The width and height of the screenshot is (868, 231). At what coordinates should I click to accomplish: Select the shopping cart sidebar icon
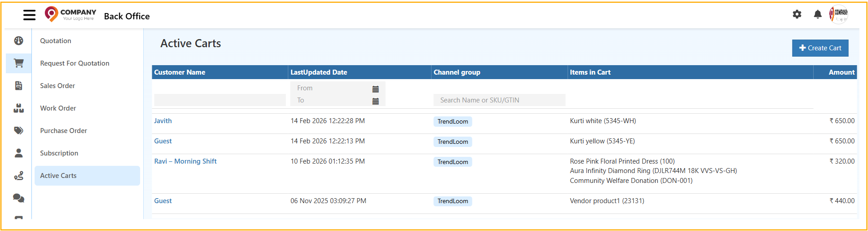click(x=18, y=63)
